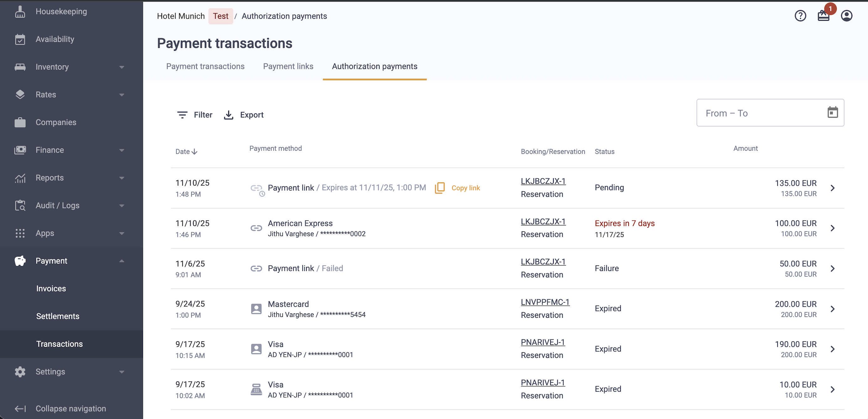Screen dimensions: 868x419
Task: Collapse the Payment menu arrow
Action: coord(122,261)
